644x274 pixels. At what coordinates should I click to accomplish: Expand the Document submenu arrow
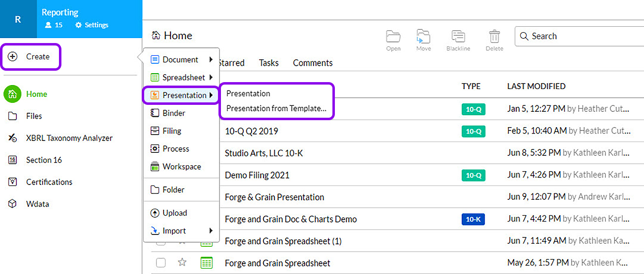point(211,60)
